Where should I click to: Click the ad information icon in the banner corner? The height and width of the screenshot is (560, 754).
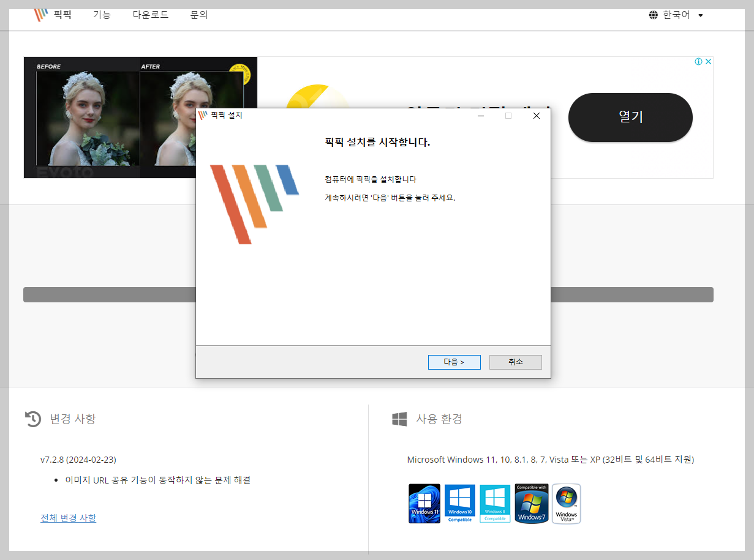(698, 61)
